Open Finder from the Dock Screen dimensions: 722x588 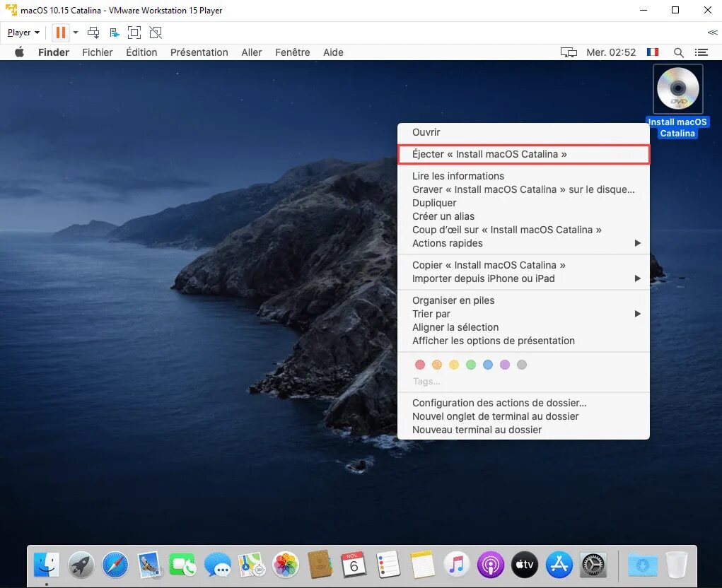coord(47,564)
